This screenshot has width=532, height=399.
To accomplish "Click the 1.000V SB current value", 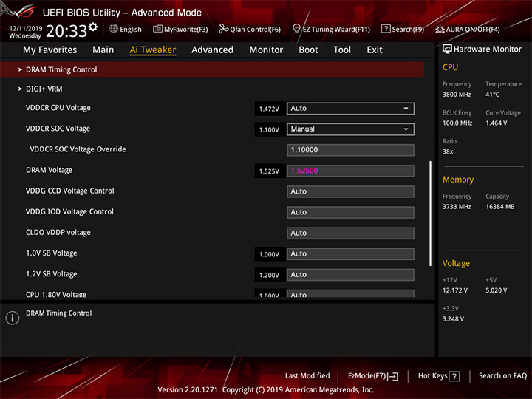I will [x=270, y=254].
